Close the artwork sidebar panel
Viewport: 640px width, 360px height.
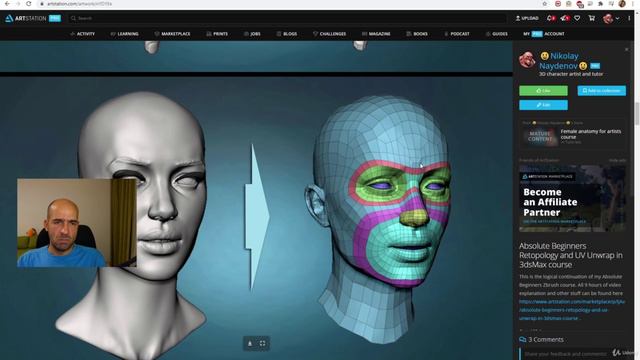[627, 49]
